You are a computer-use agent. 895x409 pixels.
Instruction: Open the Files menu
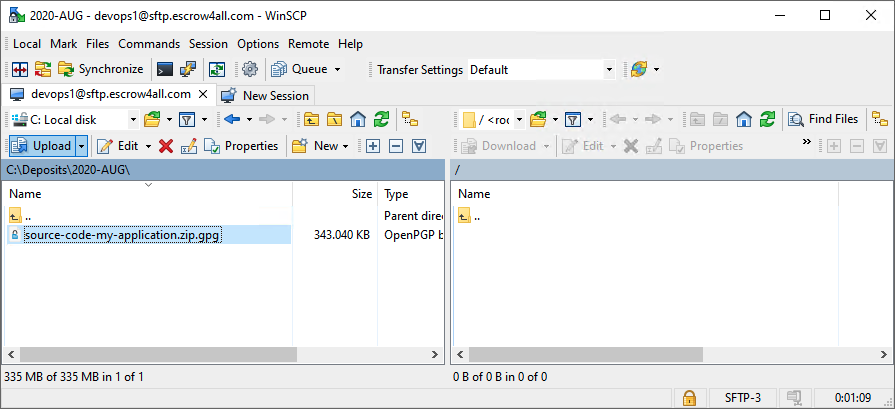click(x=98, y=44)
